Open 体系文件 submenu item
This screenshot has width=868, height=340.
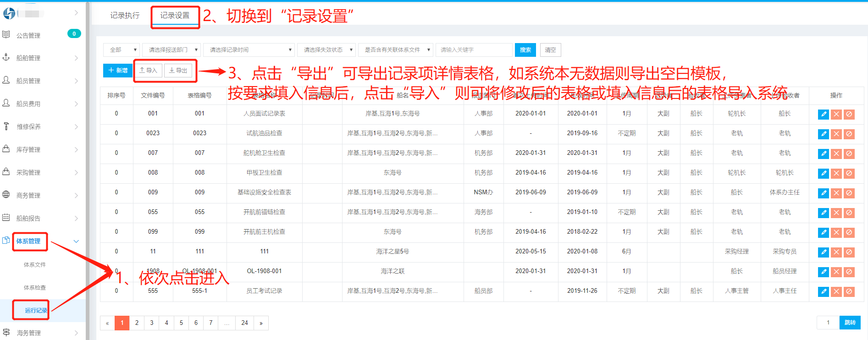click(35, 264)
